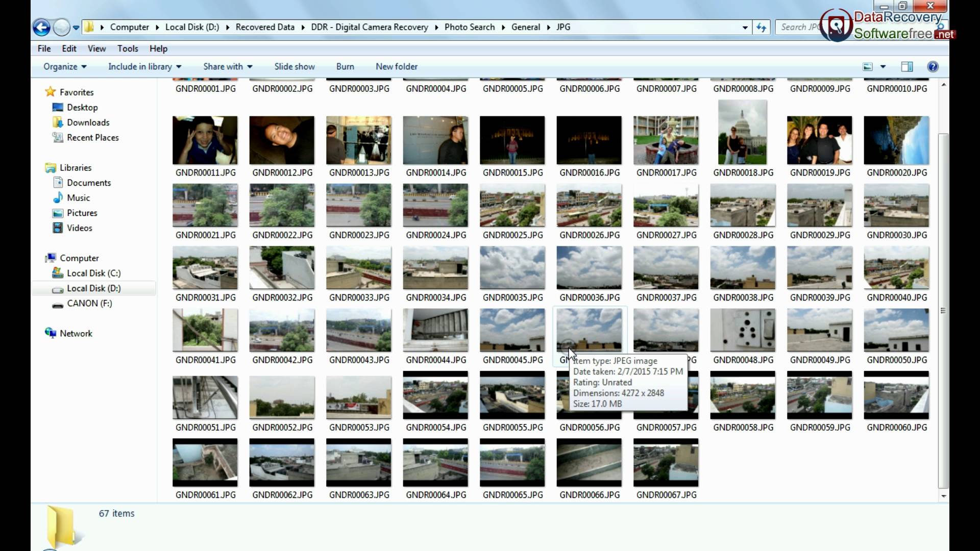Click the Burn toolbar button
980x551 pixels.
tap(345, 67)
